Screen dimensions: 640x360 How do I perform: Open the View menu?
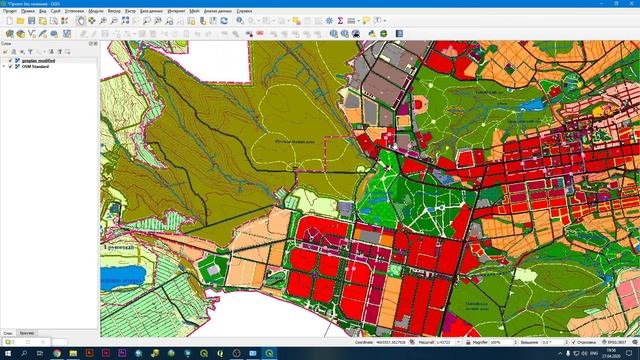tap(42, 11)
